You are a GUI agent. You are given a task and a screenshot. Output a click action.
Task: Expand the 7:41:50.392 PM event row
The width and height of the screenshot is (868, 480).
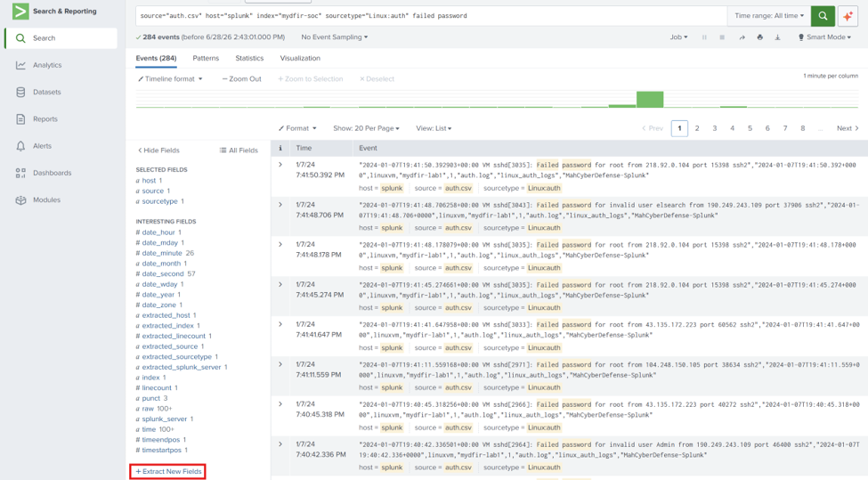[280, 165]
